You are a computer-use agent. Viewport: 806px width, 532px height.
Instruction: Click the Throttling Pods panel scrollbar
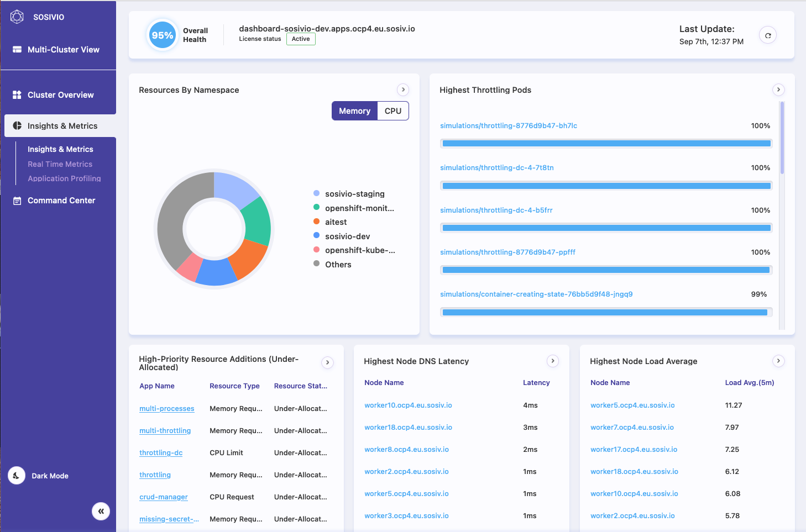coord(782,138)
